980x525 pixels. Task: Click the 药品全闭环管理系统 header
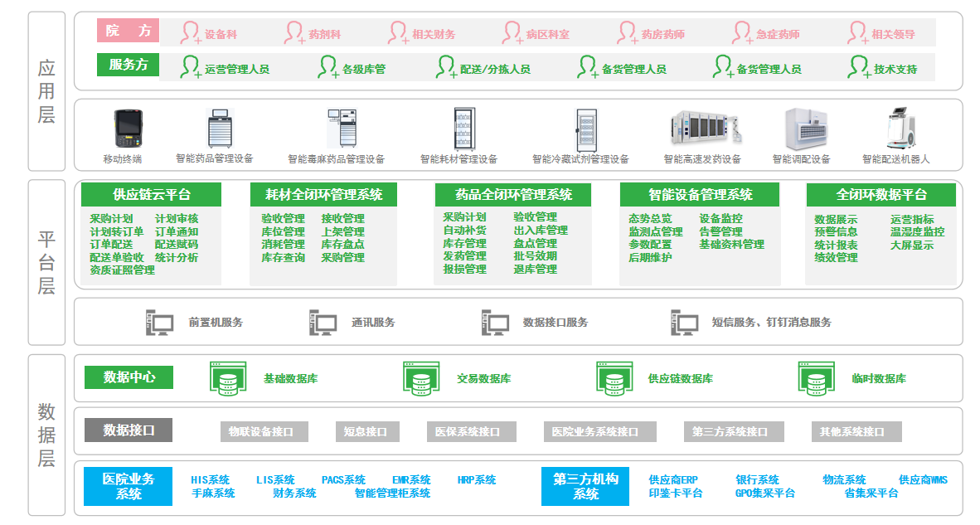513,194
